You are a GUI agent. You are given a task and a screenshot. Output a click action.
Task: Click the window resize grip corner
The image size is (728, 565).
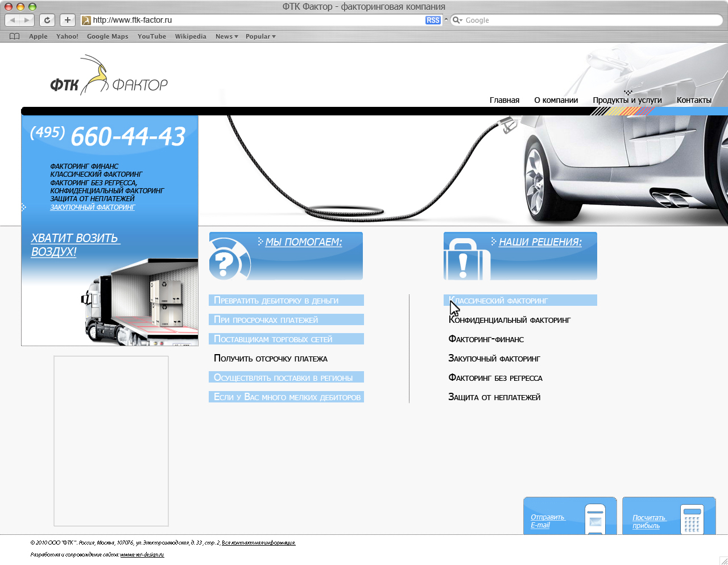[723, 560]
